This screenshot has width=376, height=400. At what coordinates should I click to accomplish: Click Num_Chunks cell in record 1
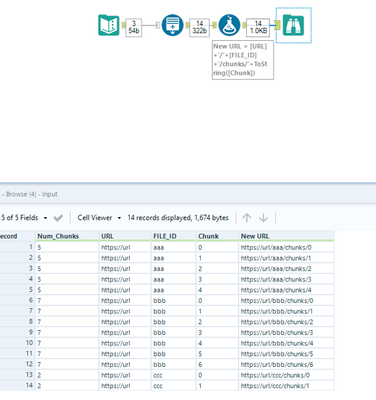coord(67,247)
